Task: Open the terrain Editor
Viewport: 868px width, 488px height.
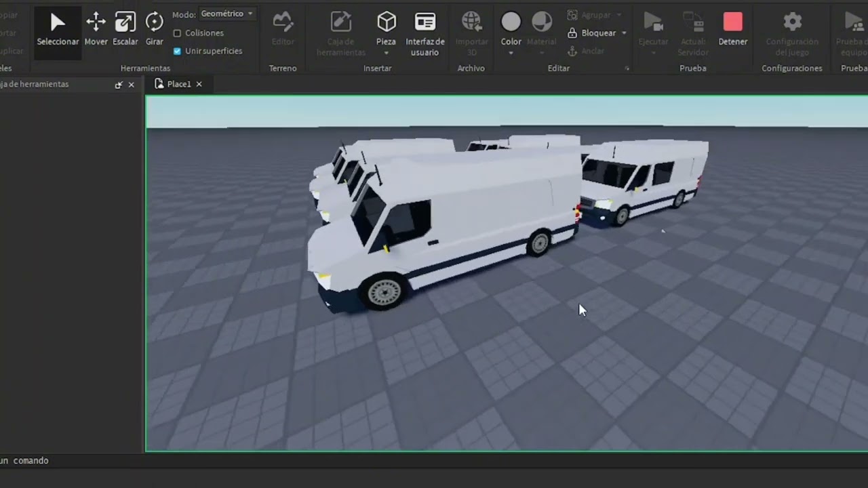Action: [283, 30]
